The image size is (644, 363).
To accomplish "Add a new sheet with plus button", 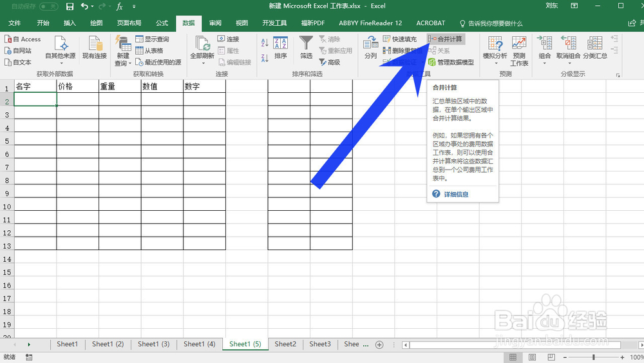I will click(379, 345).
